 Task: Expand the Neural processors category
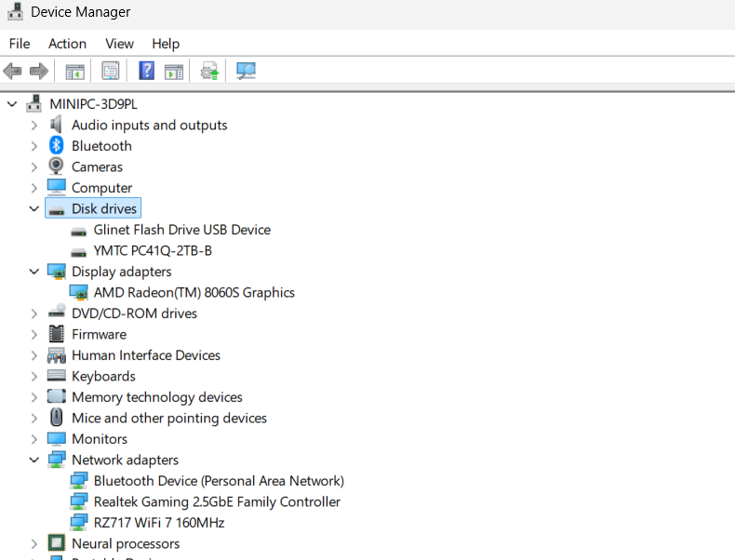pyautogui.click(x=33, y=543)
